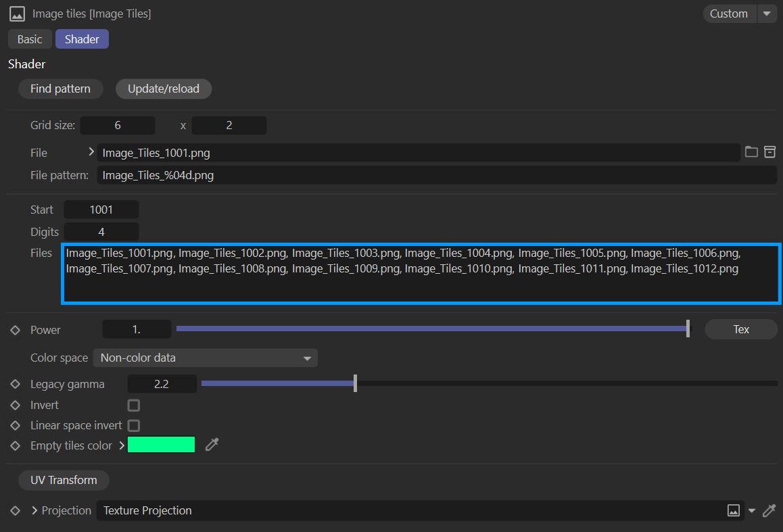The image size is (783, 532).
Task: Toggle the Legacy gamma keyframe diamond
Action: click(x=16, y=384)
